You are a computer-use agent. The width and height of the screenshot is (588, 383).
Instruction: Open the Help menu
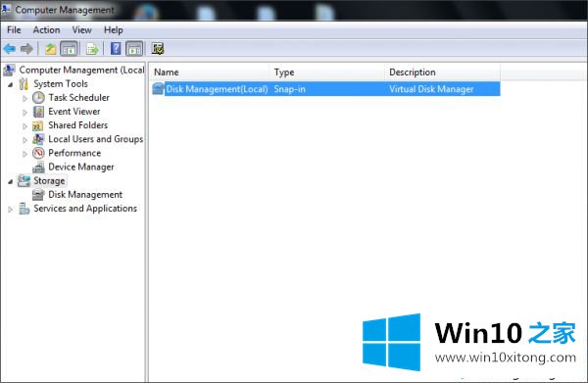(114, 30)
